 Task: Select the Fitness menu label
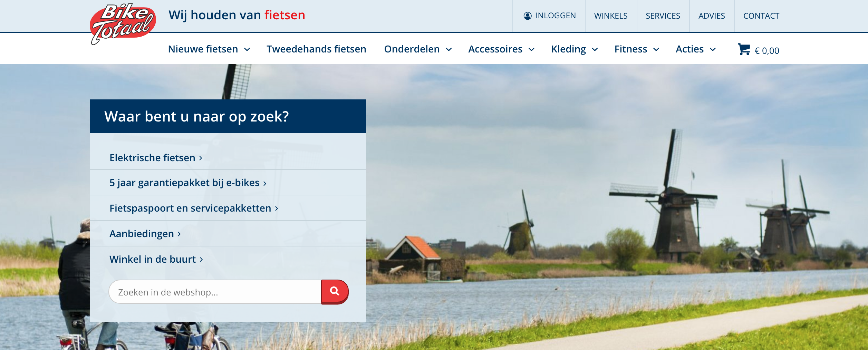(x=630, y=49)
